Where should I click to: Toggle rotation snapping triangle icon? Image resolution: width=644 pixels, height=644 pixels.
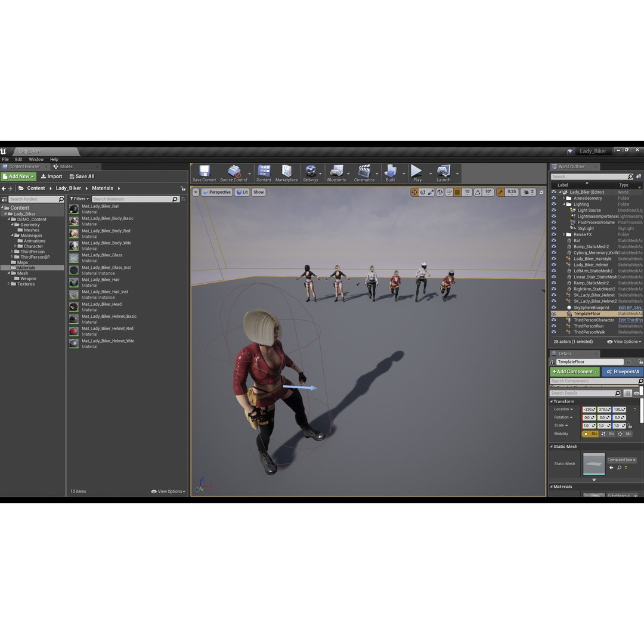[x=478, y=192]
